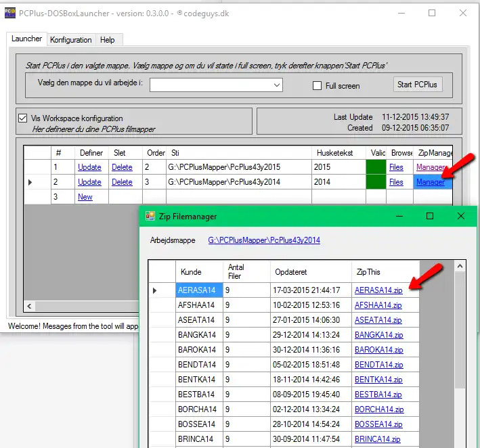Screen dimensions: 480x448
Task: Select row header of workspace row 2
Action: click(x=37, y=182)
